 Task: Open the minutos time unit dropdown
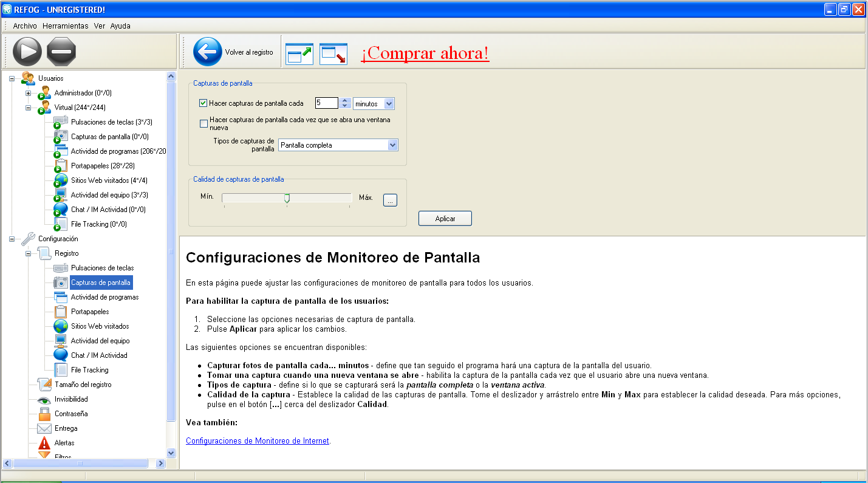[389, 104]
